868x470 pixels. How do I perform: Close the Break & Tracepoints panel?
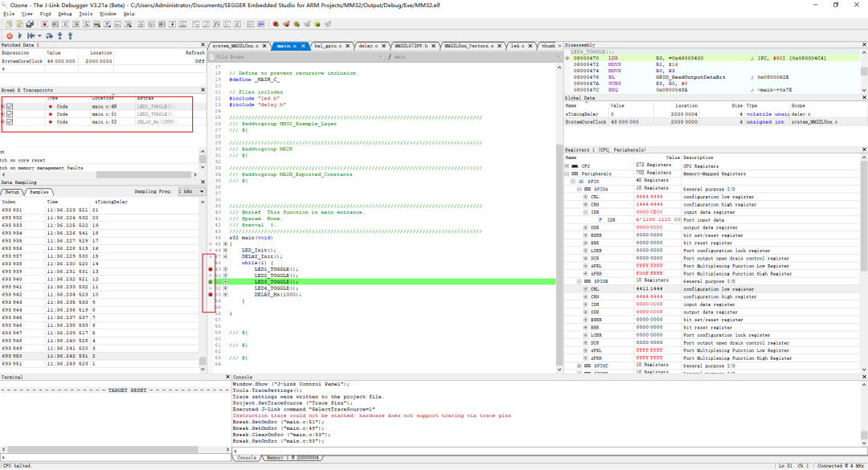point(203,90)
